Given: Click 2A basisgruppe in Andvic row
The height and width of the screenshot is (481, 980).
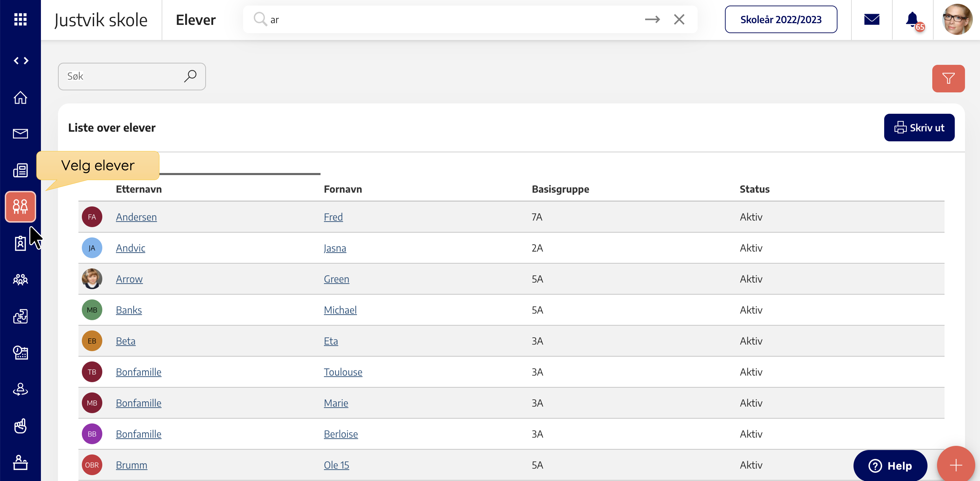Looking at the screenshot, I should (x=537, y=248).
